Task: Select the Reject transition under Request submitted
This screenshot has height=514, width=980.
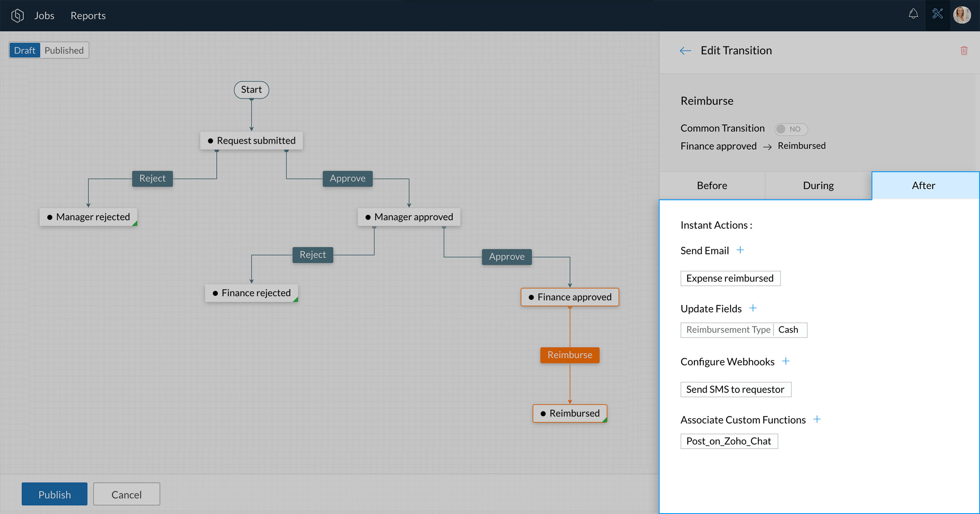Action: click(x=152, y=178)
